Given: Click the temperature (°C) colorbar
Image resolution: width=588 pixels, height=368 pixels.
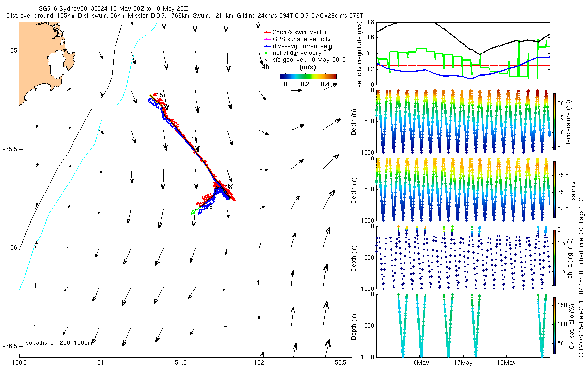Looking at the screenshot, I should (555, 121).
